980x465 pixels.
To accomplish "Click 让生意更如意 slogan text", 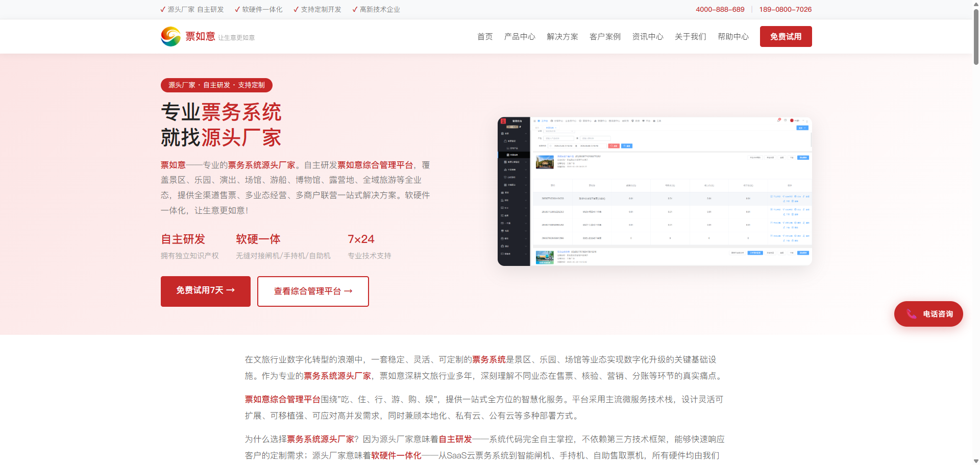I will (x=236, y=38).
